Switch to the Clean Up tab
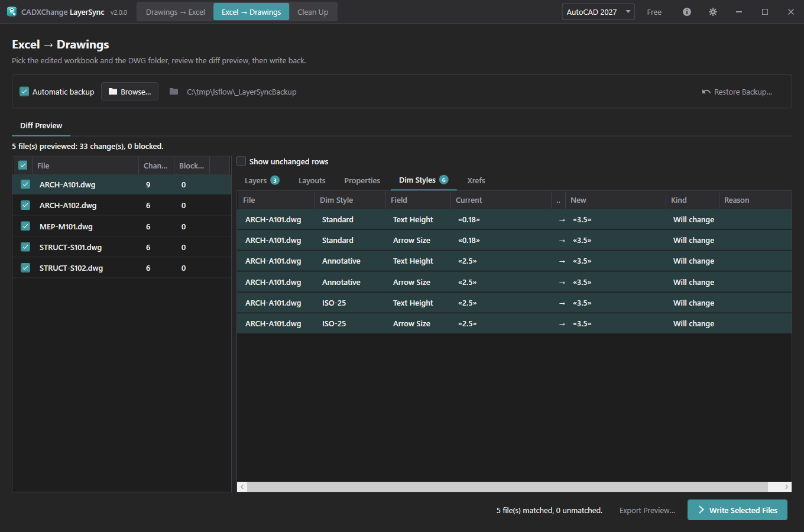This screenshot has width=804, height=532. 313,12
